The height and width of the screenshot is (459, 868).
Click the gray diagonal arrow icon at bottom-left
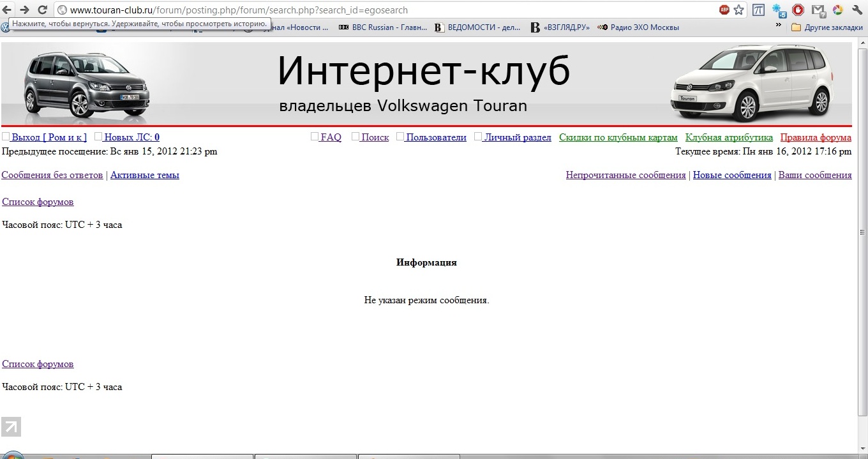coord(11,426)
